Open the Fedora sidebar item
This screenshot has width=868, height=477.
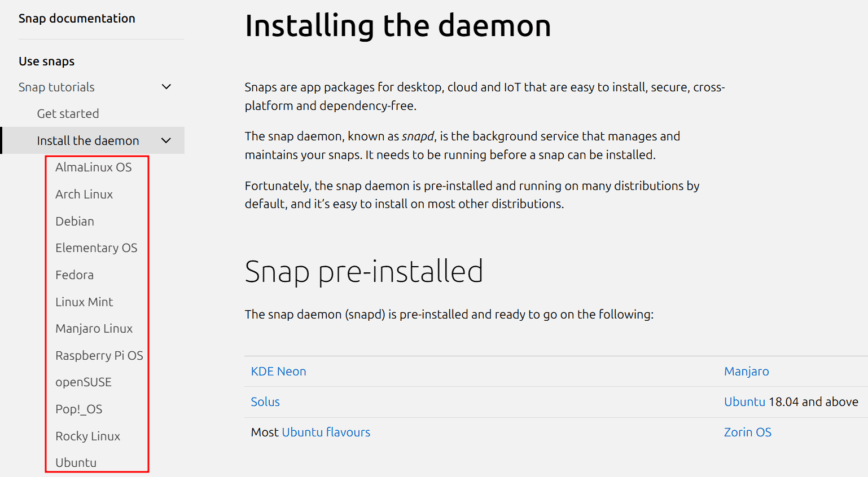pos(75,275)
